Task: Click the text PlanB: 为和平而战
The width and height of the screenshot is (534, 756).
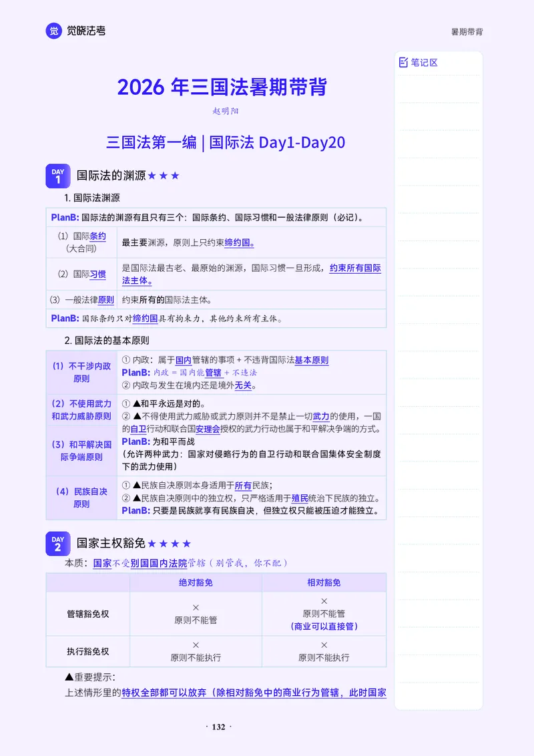Action: (x=158, y=441)
